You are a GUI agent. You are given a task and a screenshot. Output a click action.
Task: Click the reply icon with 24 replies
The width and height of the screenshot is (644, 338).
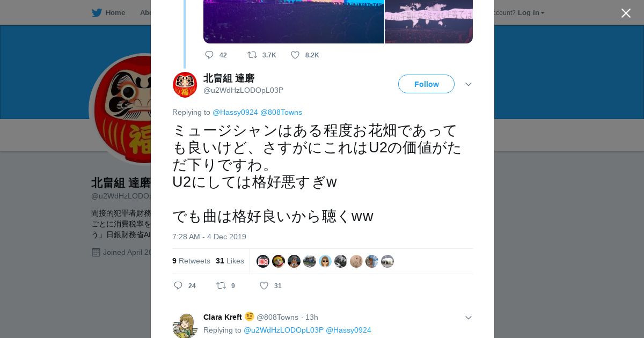click(x=178, y=285)
